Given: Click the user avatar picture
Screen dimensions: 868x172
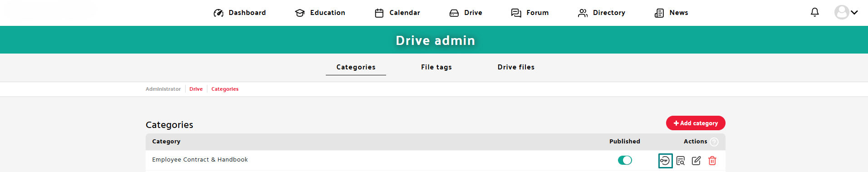Looking at the screenshot, I should pyautogui.click(x=842, y=12).
